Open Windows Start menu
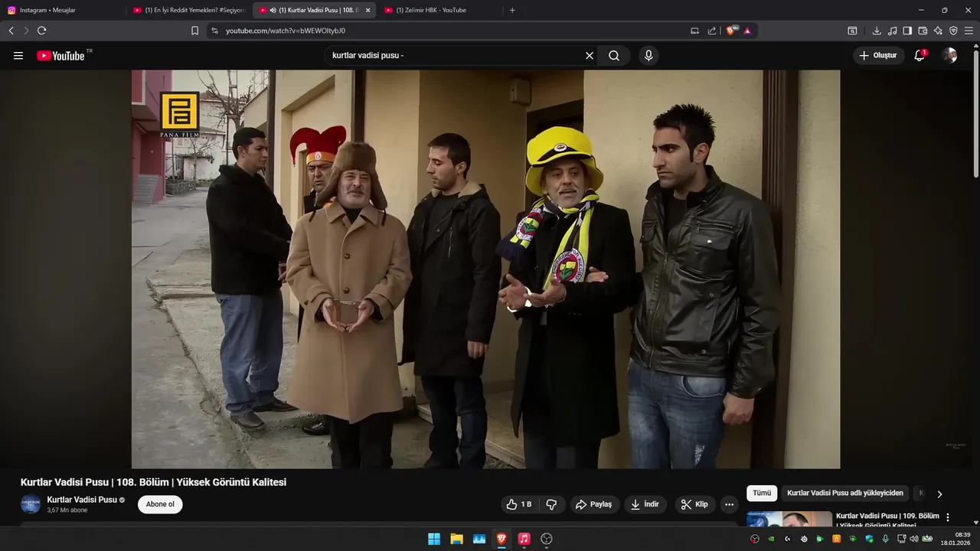Screen dimensions: 980x551 (434, 539)
